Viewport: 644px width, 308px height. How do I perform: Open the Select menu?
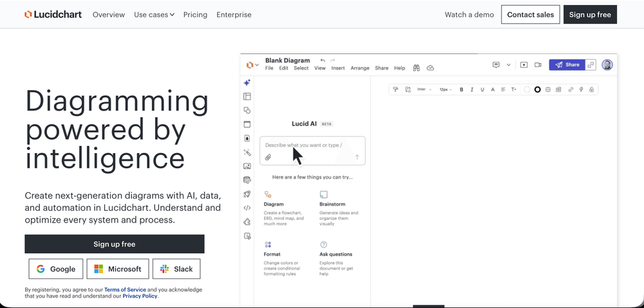pos(301,68)
